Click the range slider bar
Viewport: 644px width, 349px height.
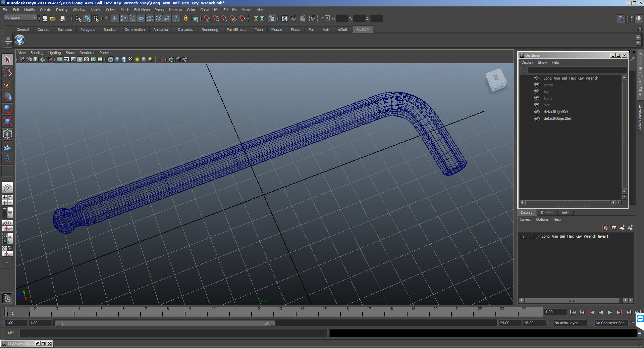coord(165,323)
